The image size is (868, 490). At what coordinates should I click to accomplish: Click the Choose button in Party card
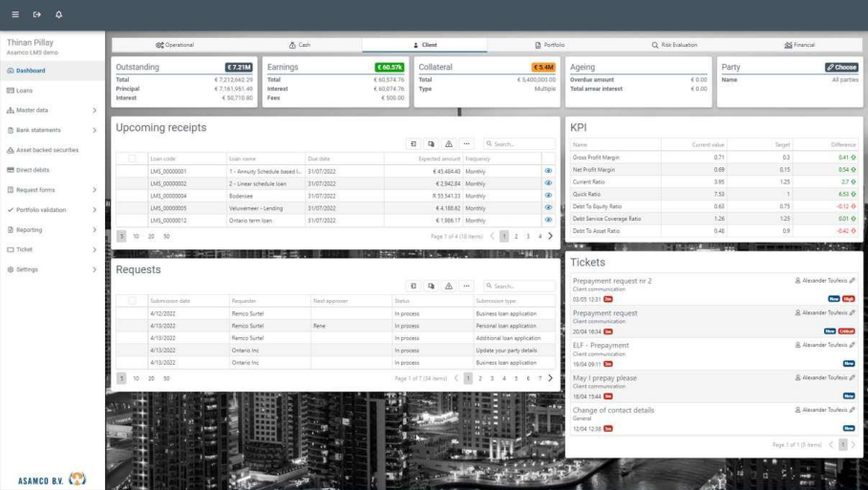[x=841, y=67]
